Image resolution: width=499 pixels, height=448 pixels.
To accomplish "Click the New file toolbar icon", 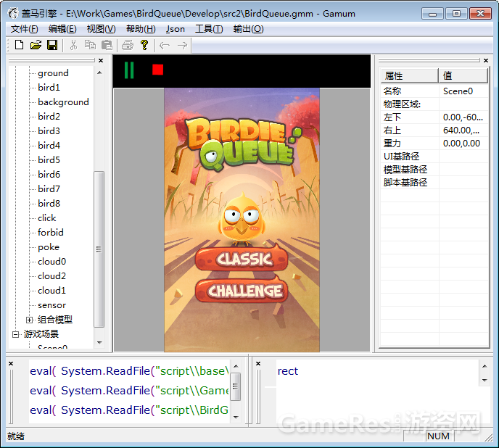I will 20,46.
